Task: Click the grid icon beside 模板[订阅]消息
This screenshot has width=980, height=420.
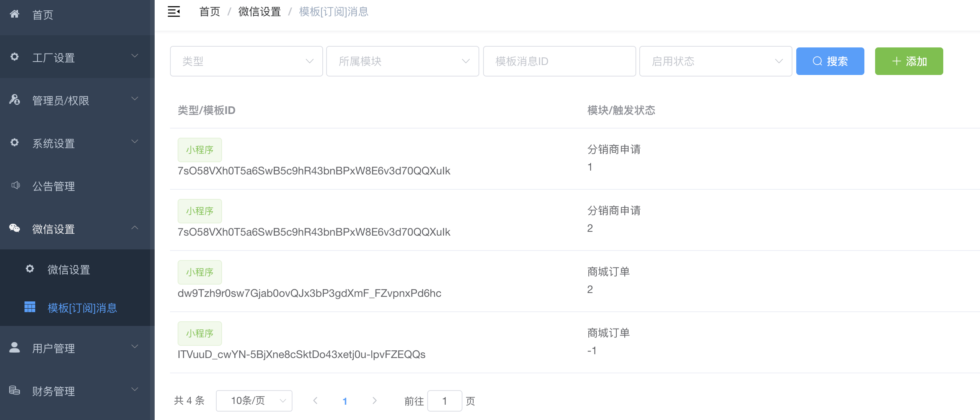Action: pos(30,307)
